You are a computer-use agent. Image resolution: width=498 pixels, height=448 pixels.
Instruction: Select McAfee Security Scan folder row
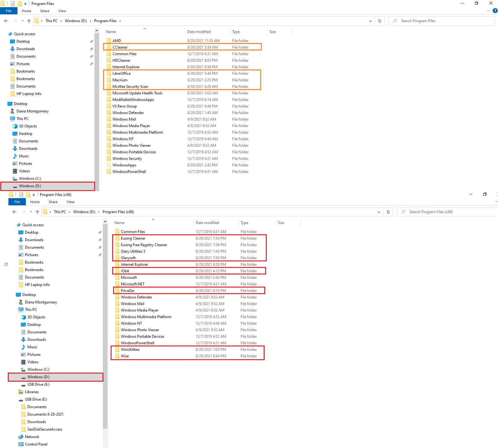click(182, 87)
